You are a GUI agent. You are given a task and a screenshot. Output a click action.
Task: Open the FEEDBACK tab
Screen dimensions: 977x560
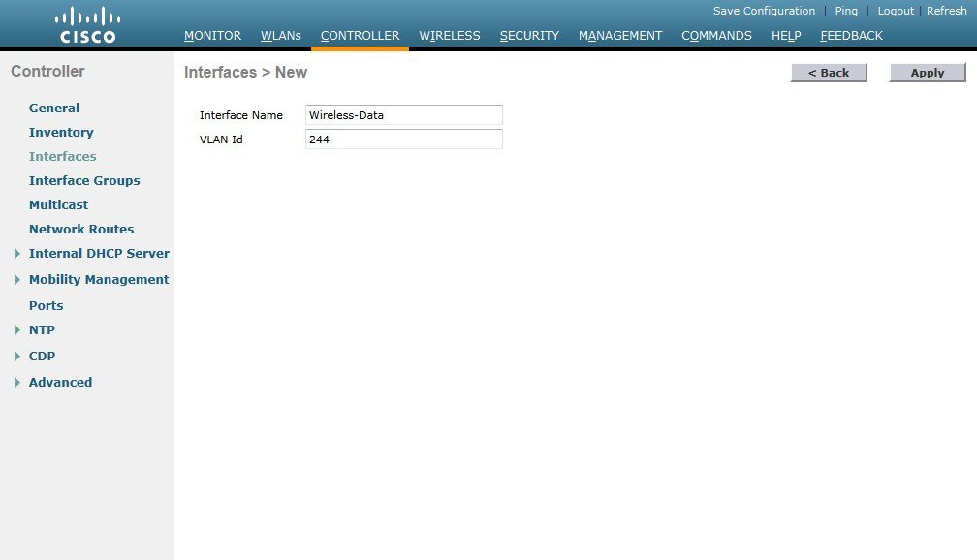(851, 35)
